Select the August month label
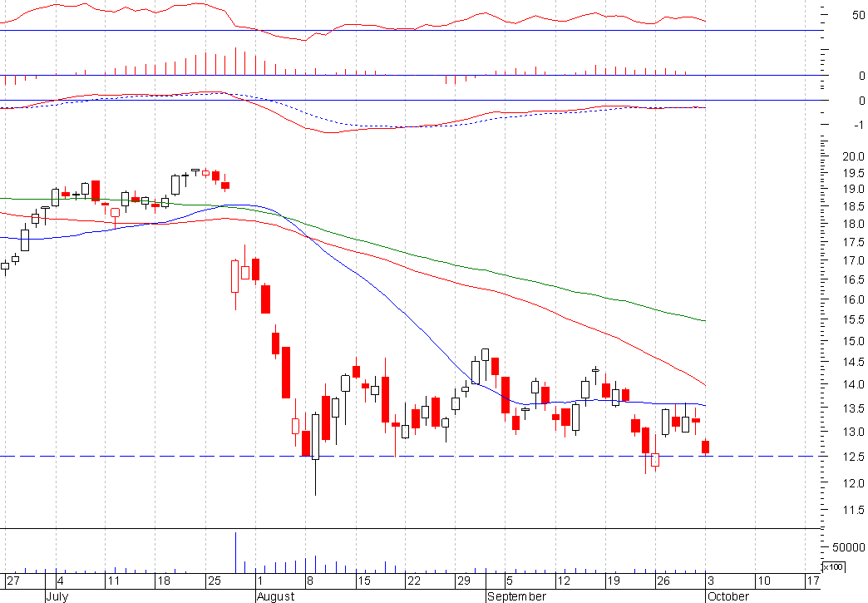This screenshot has width=868, height=603. click(x=276, y=596)
